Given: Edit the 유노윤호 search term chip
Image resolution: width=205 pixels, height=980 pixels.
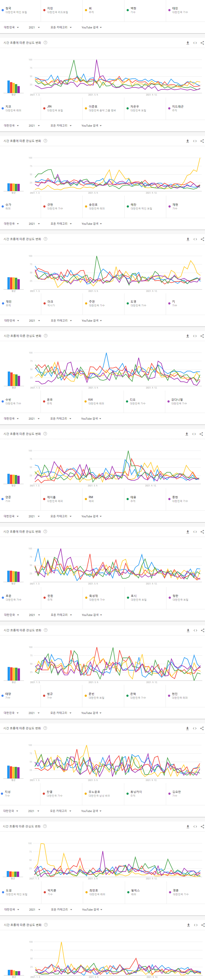Looking at the screenshot, I should [x=103, y=794].
